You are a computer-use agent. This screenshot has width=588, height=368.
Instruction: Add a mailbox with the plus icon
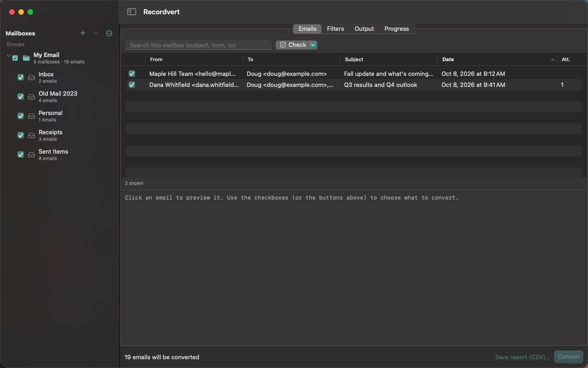pos(83,33)
